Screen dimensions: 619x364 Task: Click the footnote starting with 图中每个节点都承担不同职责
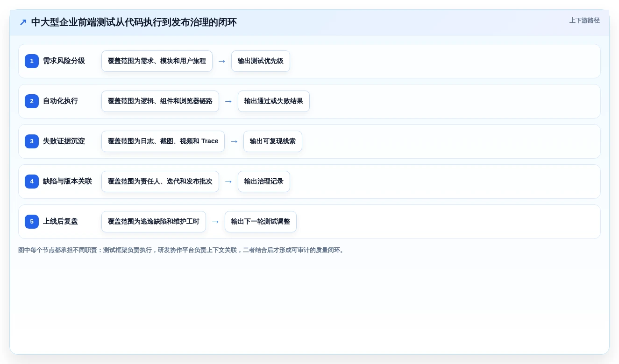click(182, 250)
